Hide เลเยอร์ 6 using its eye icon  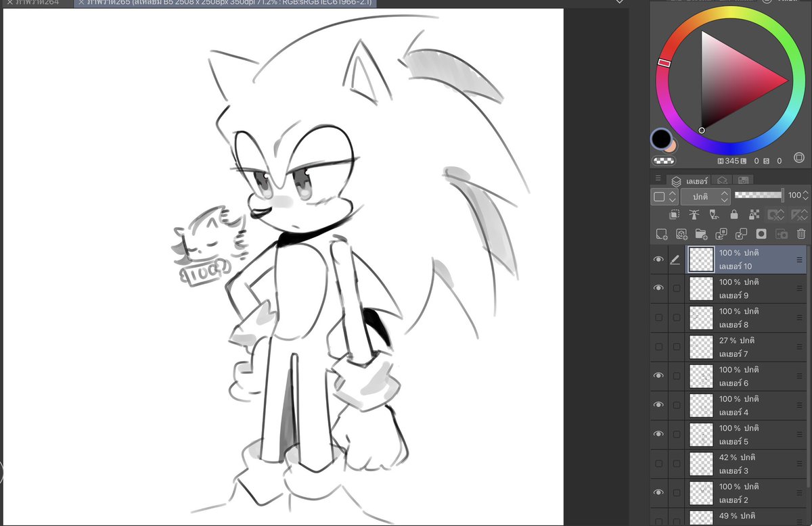[658, 376]
